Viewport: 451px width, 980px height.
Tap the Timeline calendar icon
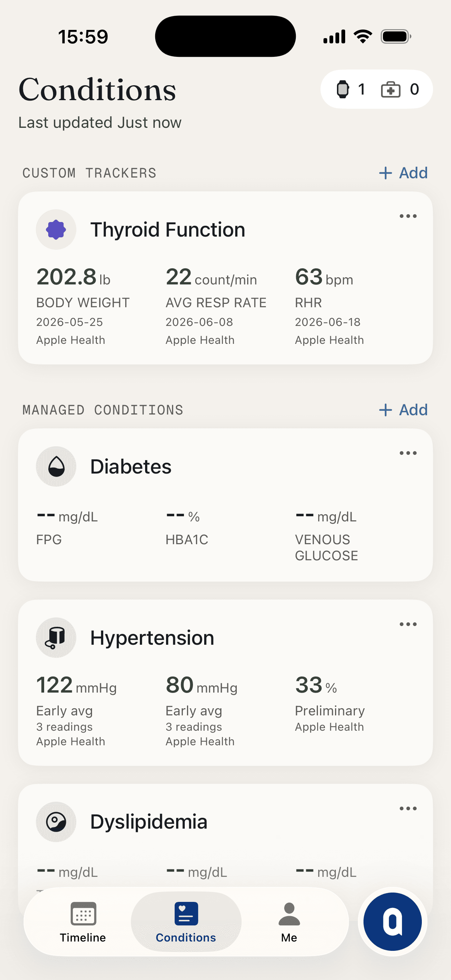pyautogui.click(x=83, y=913)
